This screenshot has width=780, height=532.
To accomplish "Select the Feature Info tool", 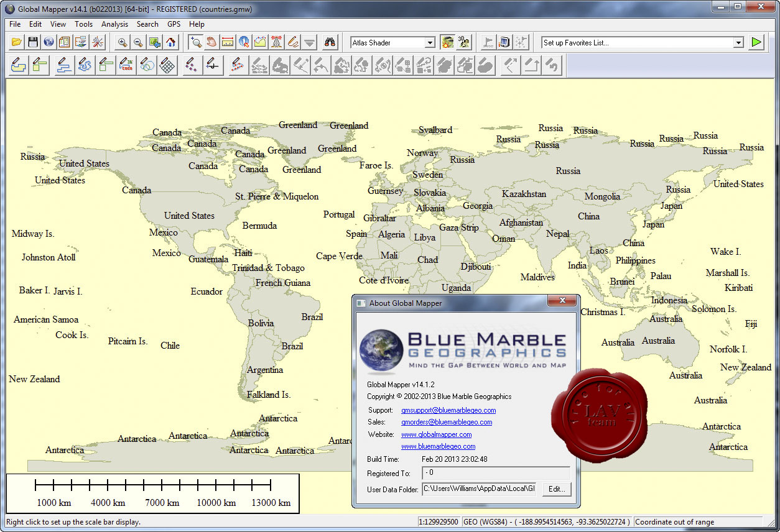I will [x=244, y=42].
